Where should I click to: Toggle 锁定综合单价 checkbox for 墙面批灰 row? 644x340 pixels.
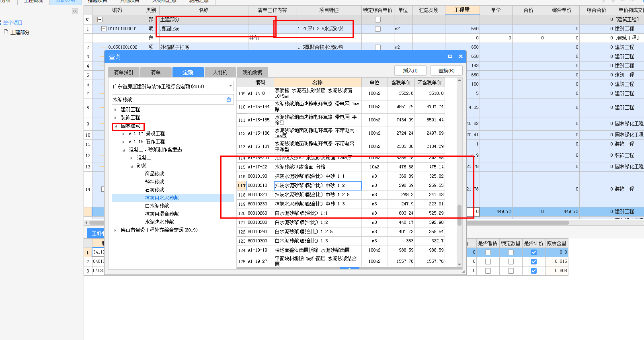(x=378, y=29)
